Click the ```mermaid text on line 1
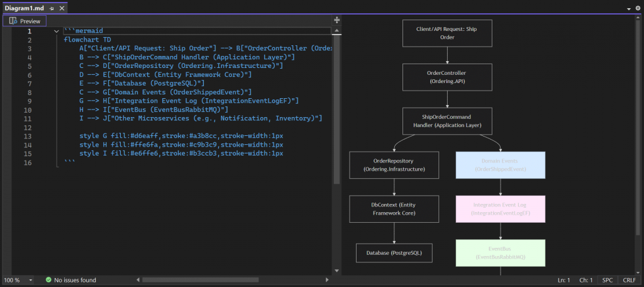 click(84, 31)
